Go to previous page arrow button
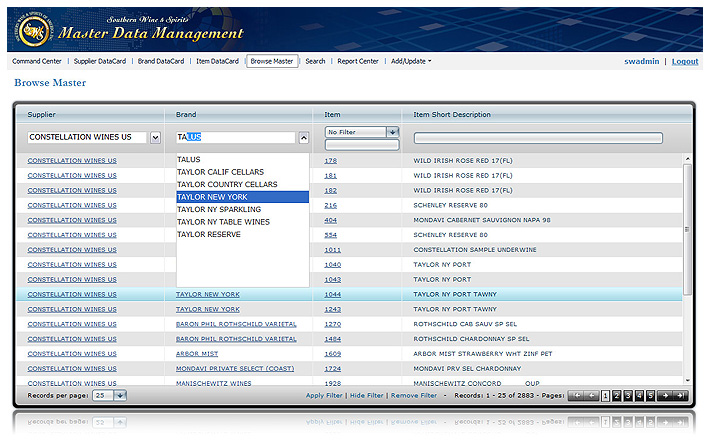 (592, 396)
